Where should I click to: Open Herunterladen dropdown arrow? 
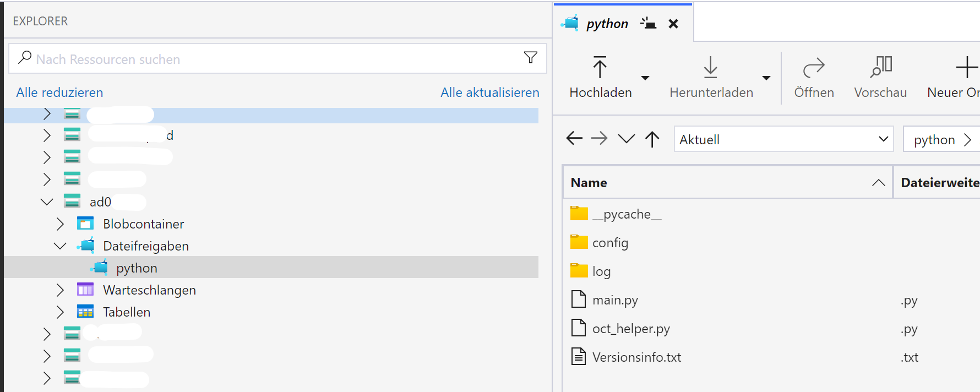766,78
